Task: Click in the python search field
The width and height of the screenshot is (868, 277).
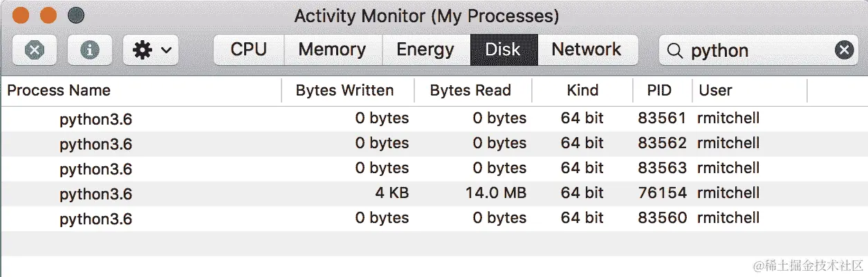Action: click(x=754, y=51)
